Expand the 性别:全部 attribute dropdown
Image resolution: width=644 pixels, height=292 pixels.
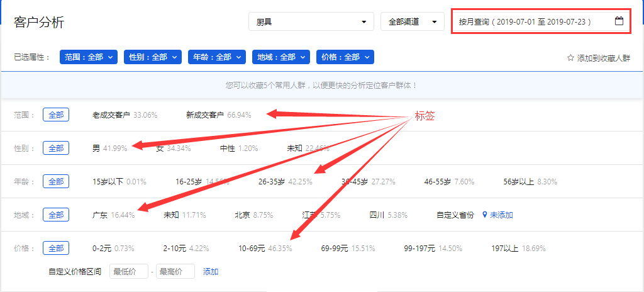(x=153, y=57)
